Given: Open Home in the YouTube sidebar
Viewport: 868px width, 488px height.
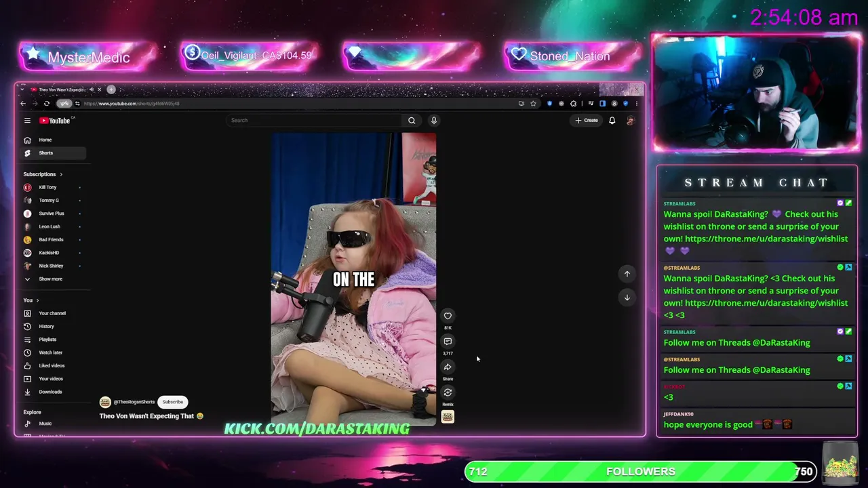Looking at the screenshot, I should (x=54, y=140).
